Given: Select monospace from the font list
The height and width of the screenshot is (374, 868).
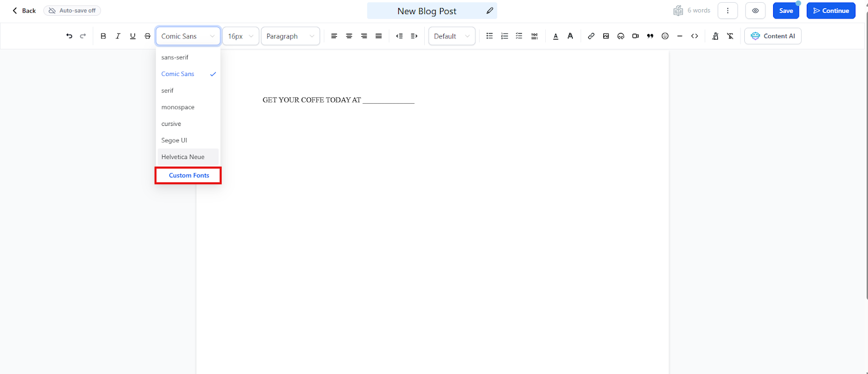Looking at the screenshot, I should click(178, 107).
